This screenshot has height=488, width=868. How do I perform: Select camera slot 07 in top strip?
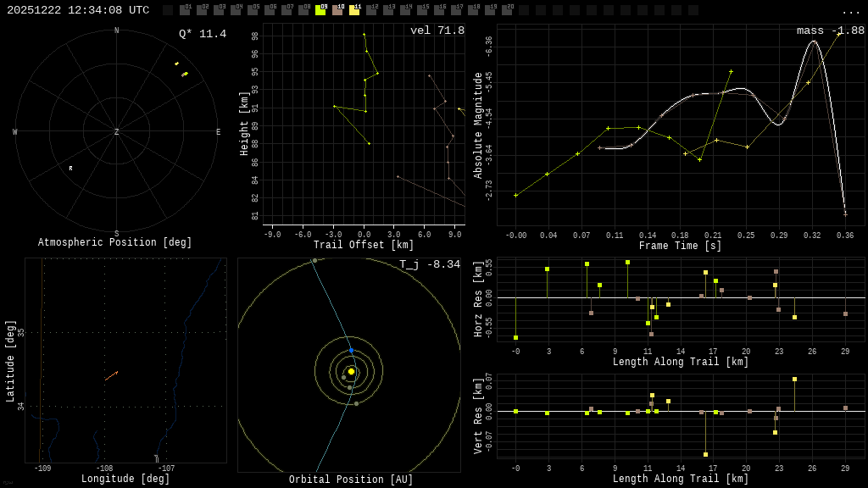pyautogui.click(x=287, y=10)
